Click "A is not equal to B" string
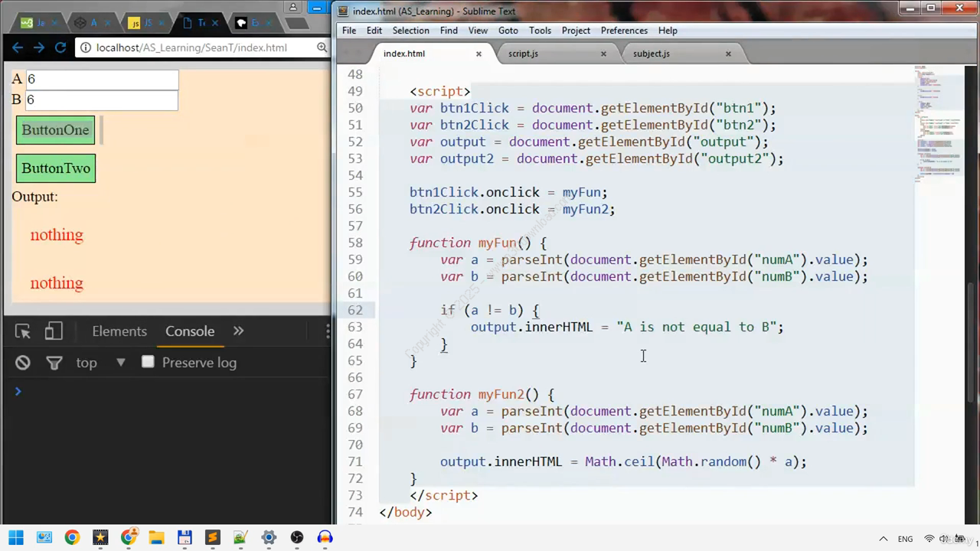 (x=696, y=327)
